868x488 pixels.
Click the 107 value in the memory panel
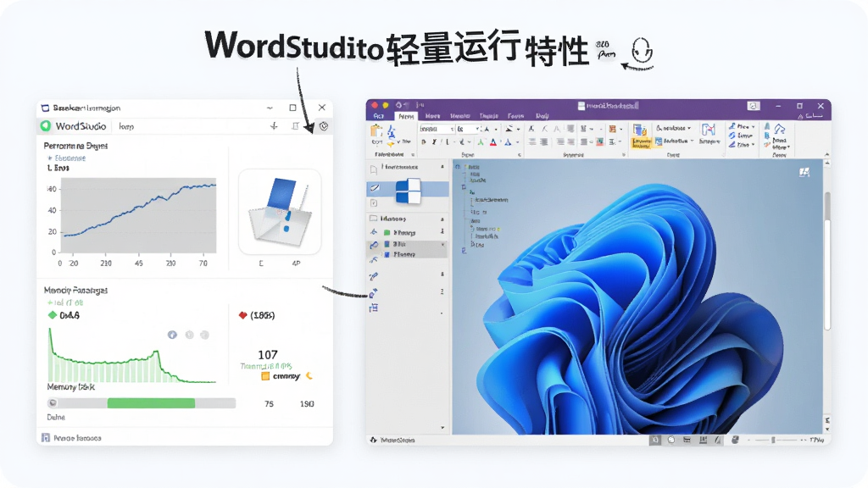click(267, 355)
